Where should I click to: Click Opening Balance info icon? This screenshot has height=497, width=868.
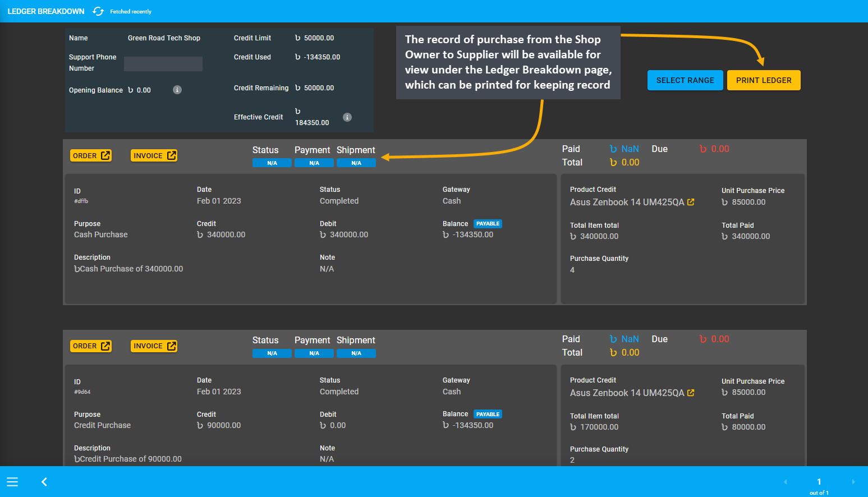coord(177,90)
